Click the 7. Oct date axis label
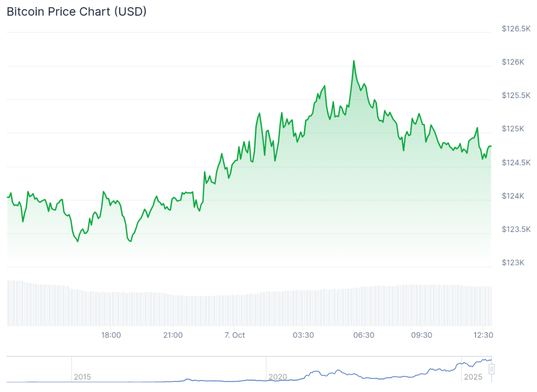537x392 pixels. [x=234, y=335]
